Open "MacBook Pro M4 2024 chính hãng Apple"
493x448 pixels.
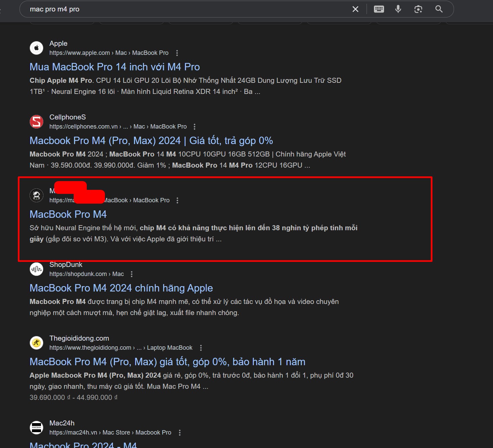[121, 288]
